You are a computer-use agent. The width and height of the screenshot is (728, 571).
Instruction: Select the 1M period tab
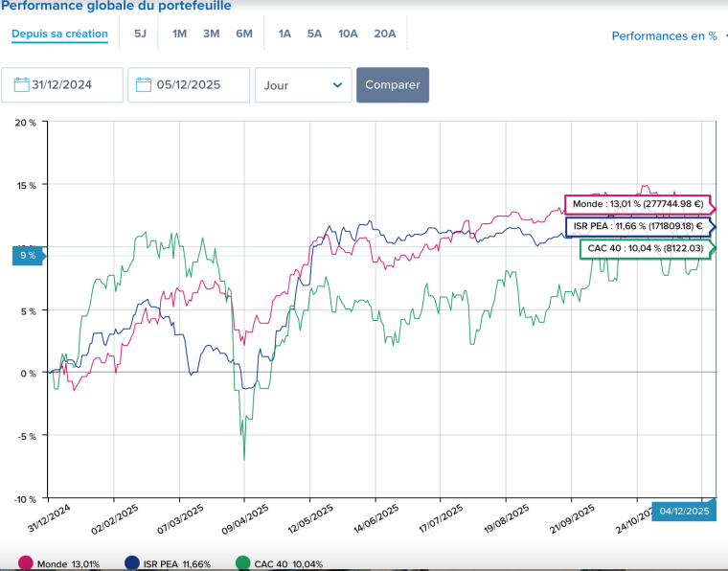click(x=180, y=34)
